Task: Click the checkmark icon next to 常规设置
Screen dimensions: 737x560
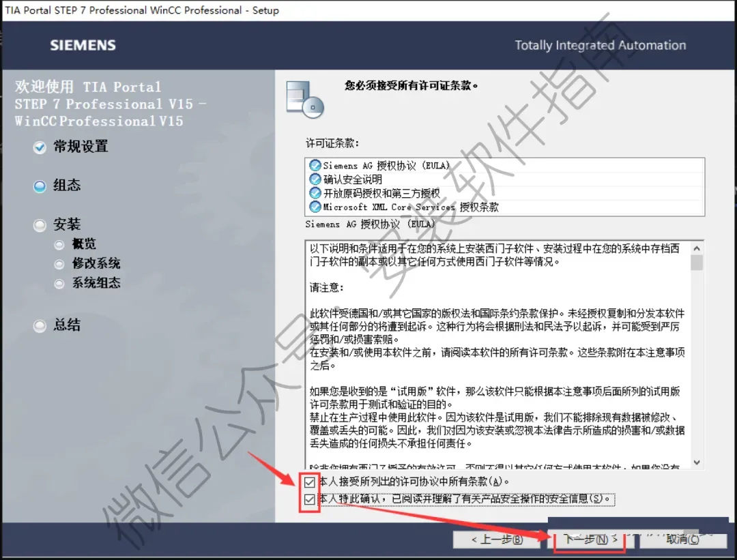Action: (40, 147)
